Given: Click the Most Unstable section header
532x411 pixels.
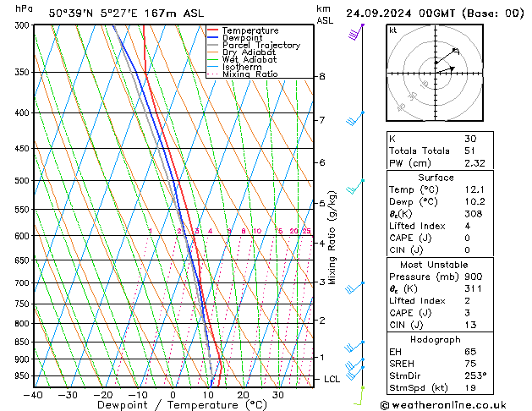Looking at the screenshot, I should 434,265.
